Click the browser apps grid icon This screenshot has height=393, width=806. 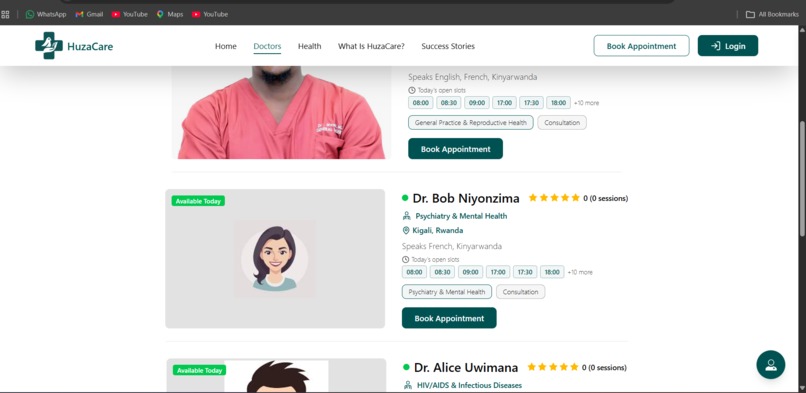[5, 14]
